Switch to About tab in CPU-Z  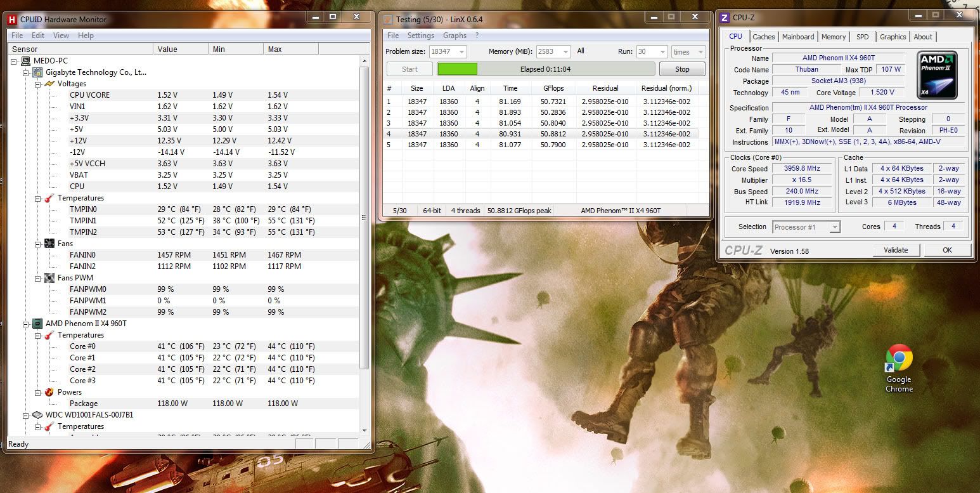(x=923, y=37)
